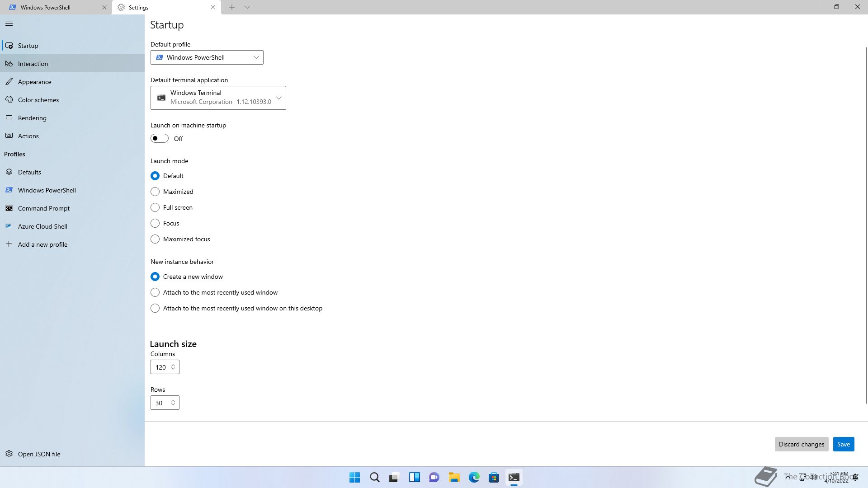This screenshot has height=488, width=868.
Task: Click the Color schemes palette icon
Action: [x=9, y=100]
